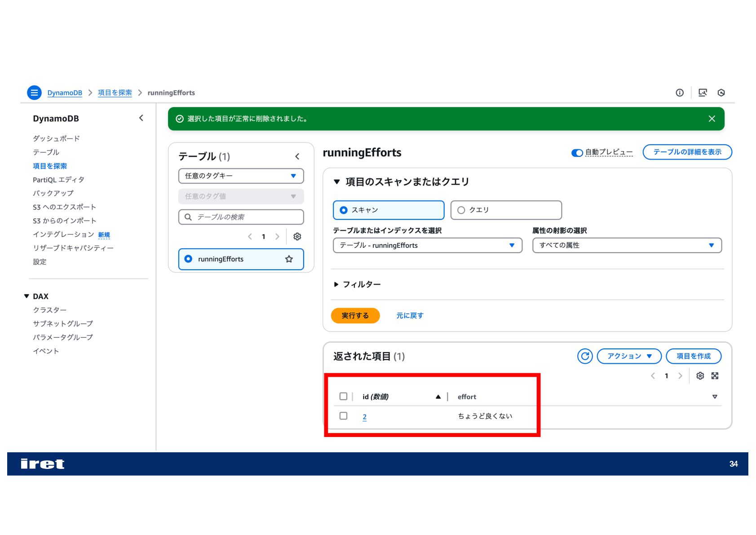Go to previous page of returned items

pos(653,376)
